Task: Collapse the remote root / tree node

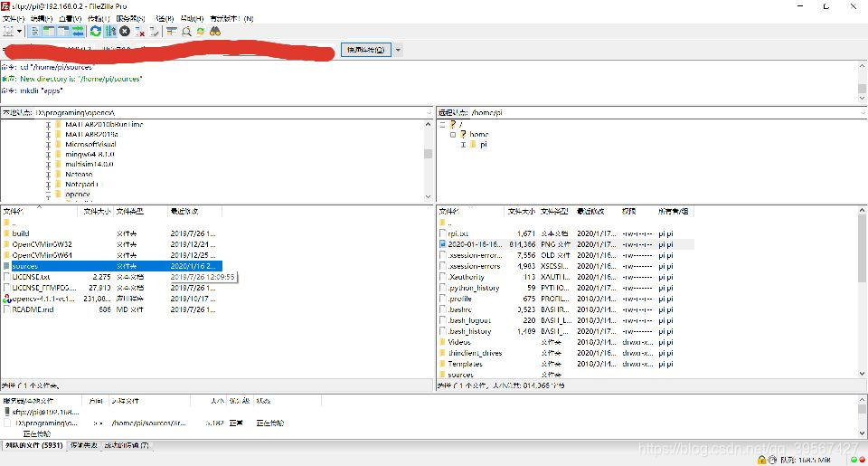Action: pyautogui.click(x=442, y=125)
